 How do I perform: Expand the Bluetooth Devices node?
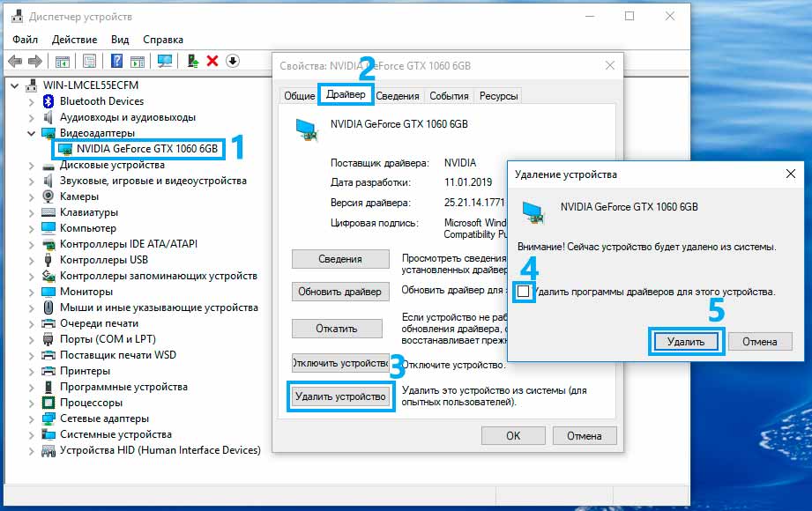tap(32, 101)
